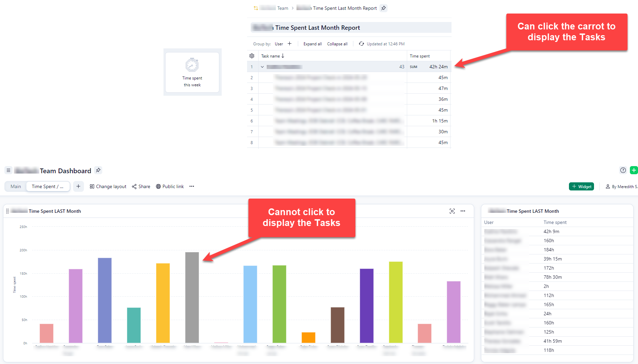Viewport: 638px width, 364px height.
Task: Add a new Widget
Action: coord(581,186)
